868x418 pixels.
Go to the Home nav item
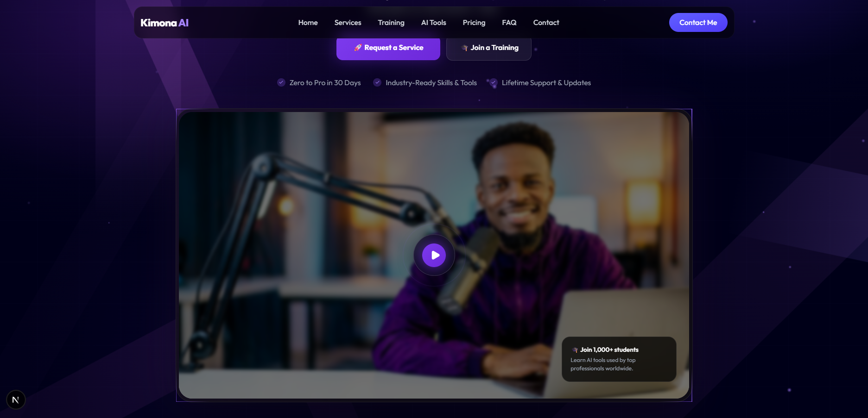[308, 23]
